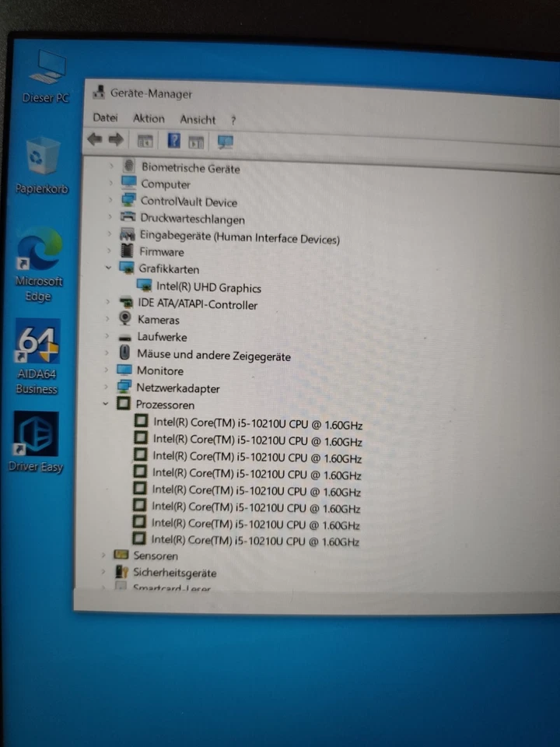Expand the Firmware category
The height and width of the screenshot is (747, 560).
coord(109,250)
